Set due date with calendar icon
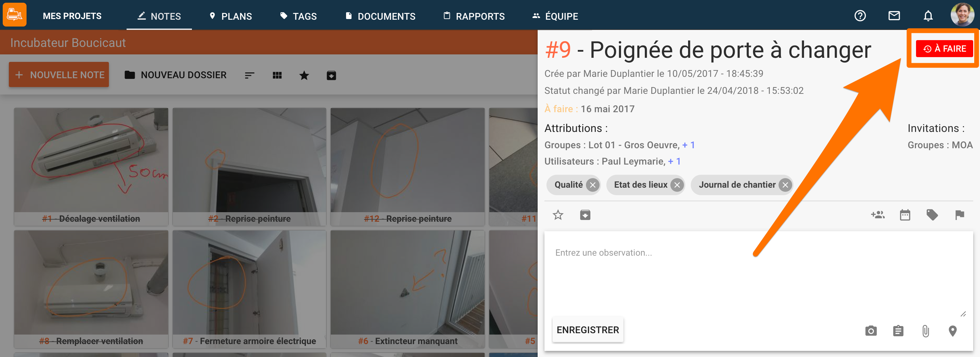The width and height of the screenshot is (980, 357). (x=905, y=215)
